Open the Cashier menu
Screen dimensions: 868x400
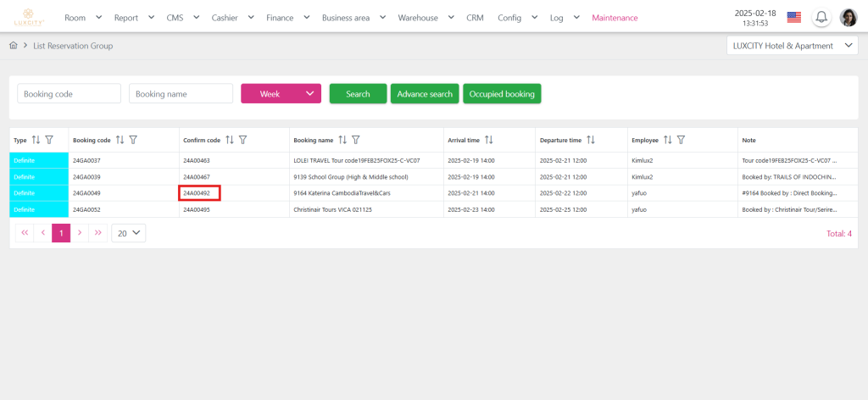[x=229, y=18]
